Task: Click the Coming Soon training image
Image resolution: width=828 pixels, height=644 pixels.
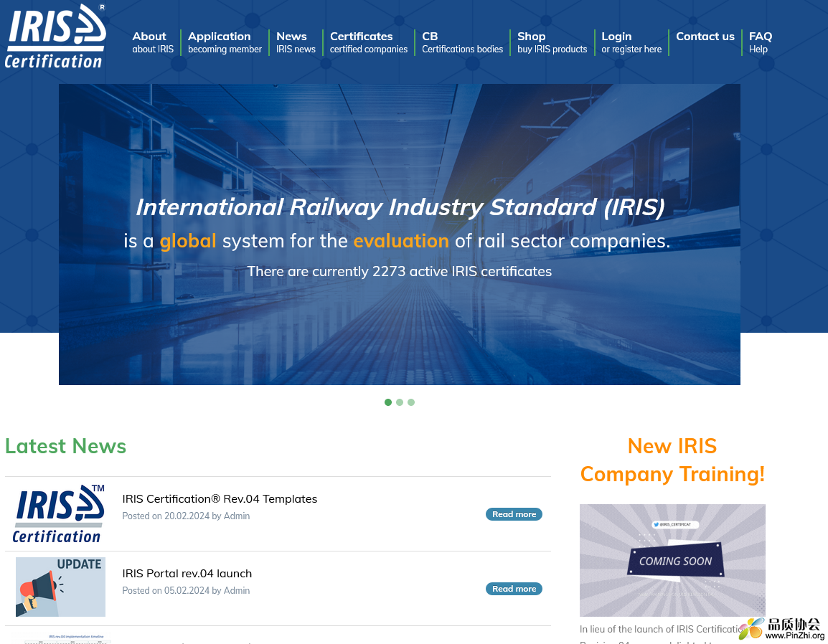Action: [x=672, y=560]
